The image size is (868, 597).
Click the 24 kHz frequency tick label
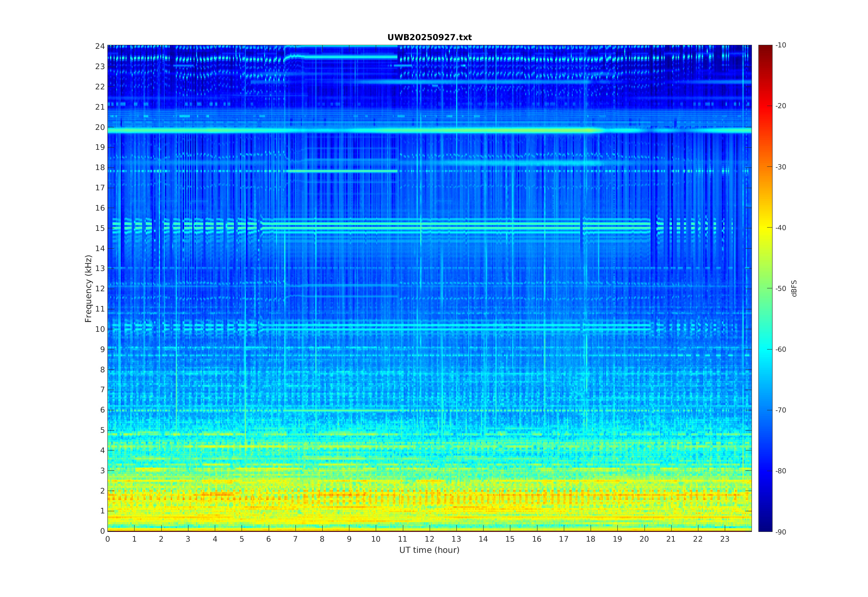tap(99, 46)
